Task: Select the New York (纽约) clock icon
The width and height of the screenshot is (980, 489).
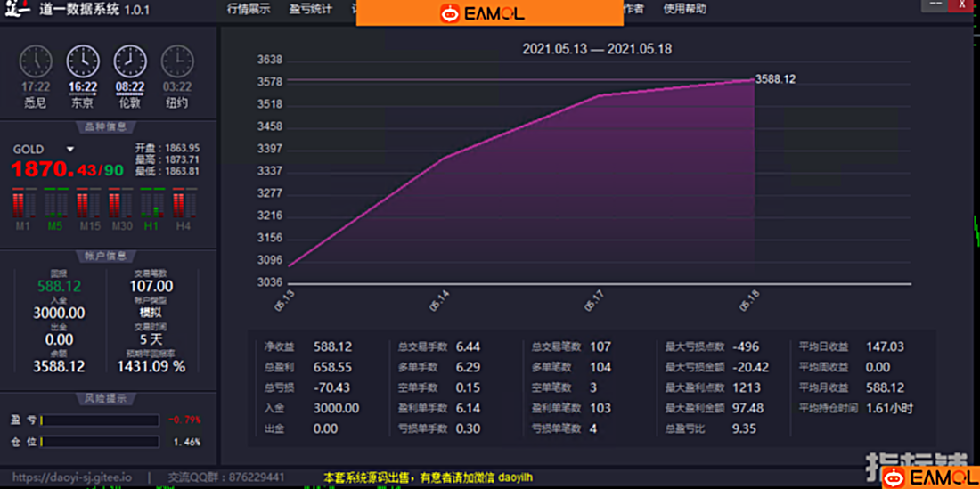Action: pyautogui.click(x=177, y=61)
